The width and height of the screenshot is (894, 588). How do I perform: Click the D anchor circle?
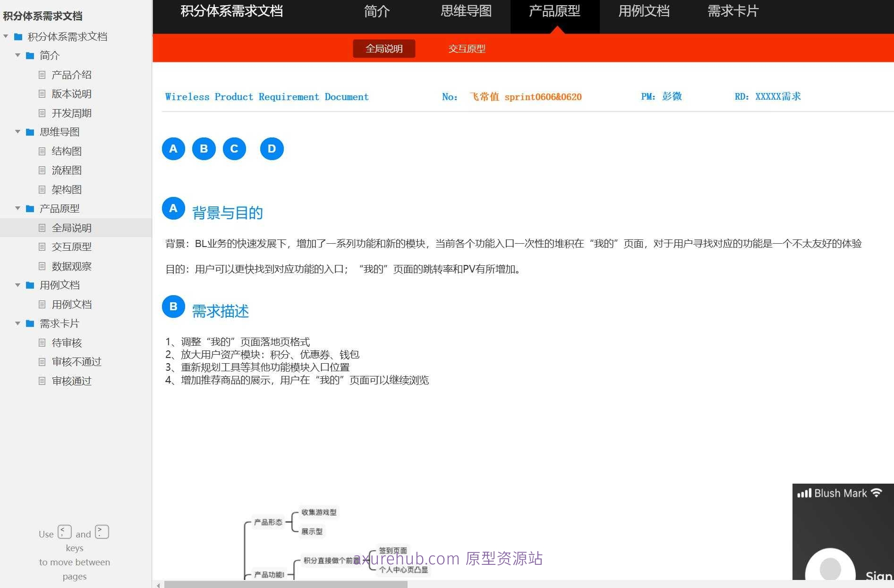click(272, 148)
